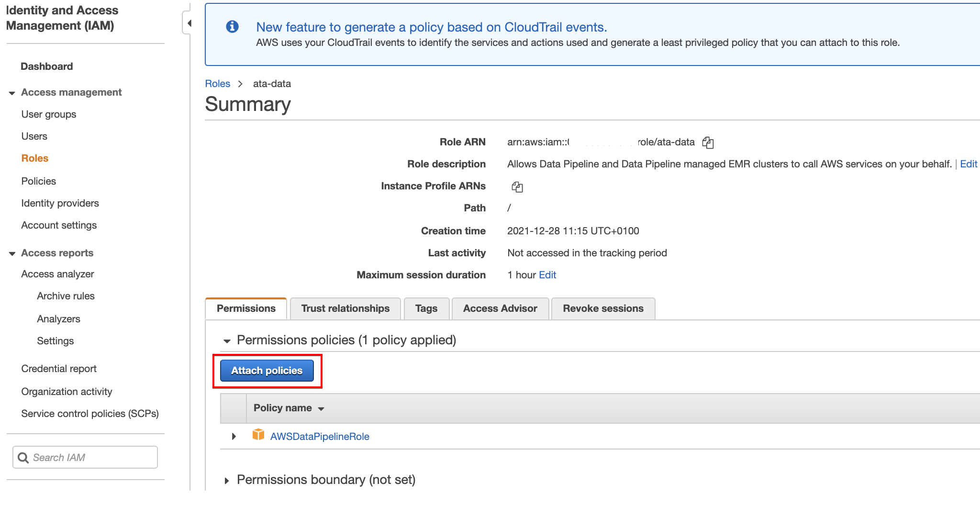Open Policies in the sidebar
980x505 pixels.
point(39,181)
